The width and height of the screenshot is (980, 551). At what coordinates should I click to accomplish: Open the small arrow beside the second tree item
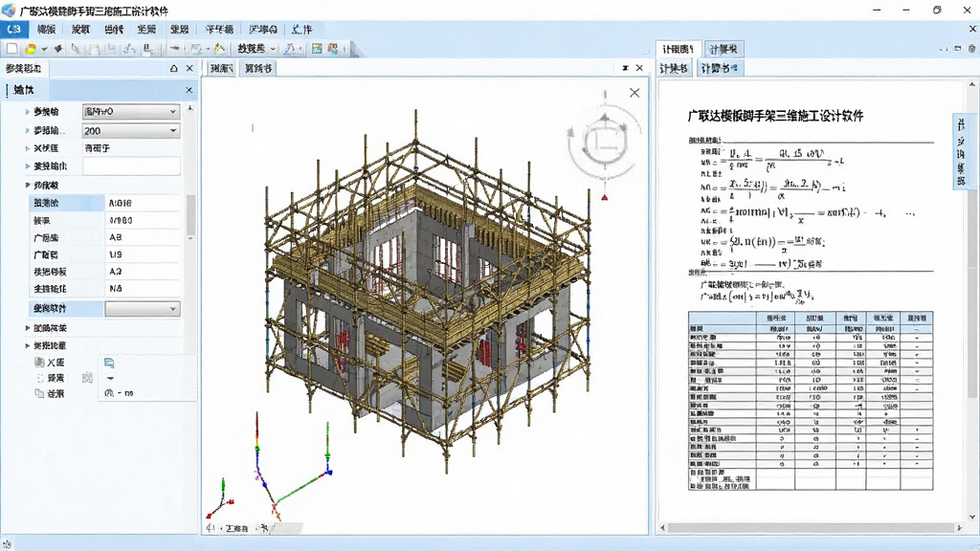pyautogui.click(x=110, y=378)
